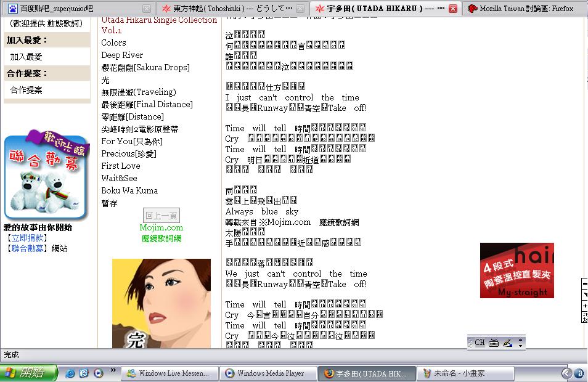This screenshot has height=382, width=588.
Task: Switch to 宇多田 Firefox taskbar button
Action: coord(367,373)
